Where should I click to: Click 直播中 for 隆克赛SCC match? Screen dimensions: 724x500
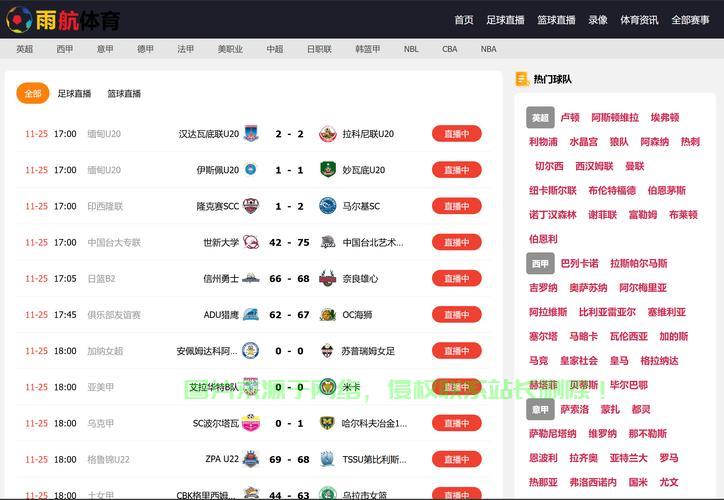(457, 206)
